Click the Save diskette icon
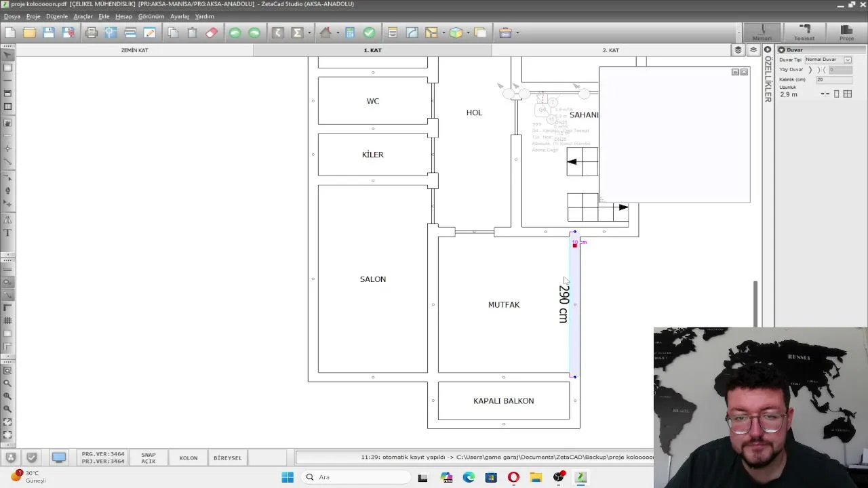The width and height of the screenshot is (868, 488). pos(48,33)
